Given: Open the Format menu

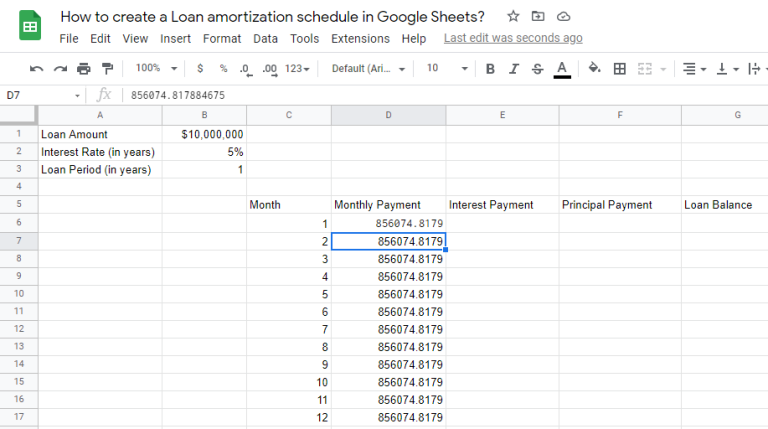Looking at the screenshot, I should coord(222,39).
